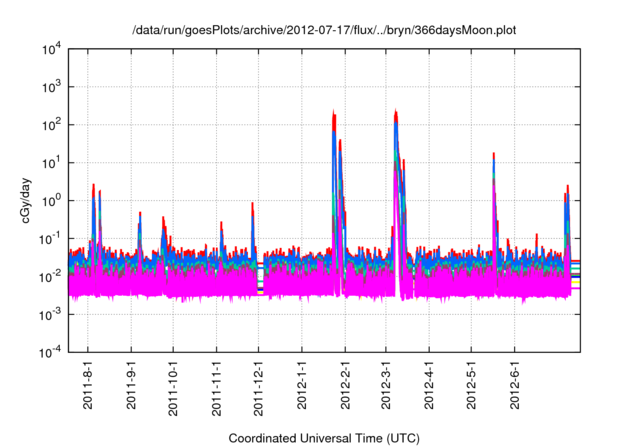Click the 2011-12-1 date tick label
This screenshot has height=448, width=640.
click(x=258, y=390)
